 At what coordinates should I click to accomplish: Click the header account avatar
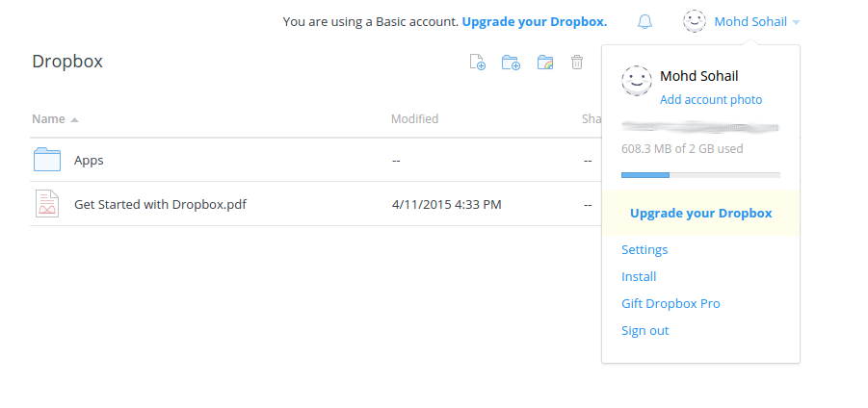695,21
